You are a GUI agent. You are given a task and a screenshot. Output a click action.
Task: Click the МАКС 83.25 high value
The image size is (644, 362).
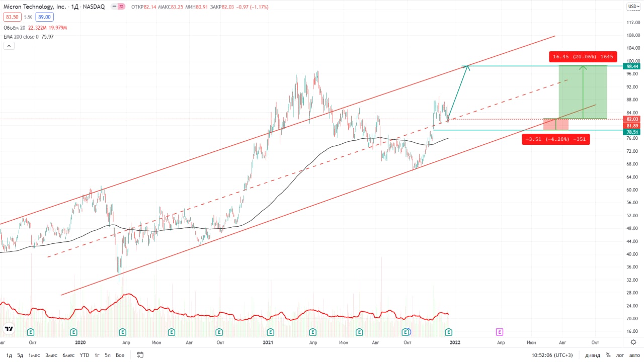(171, 7)
